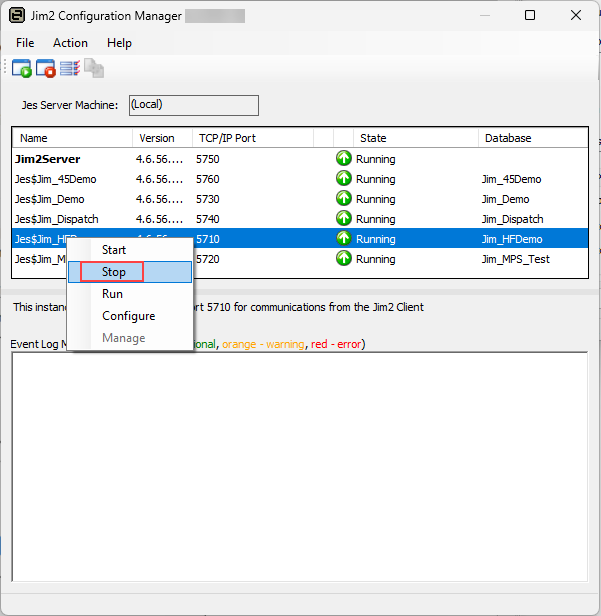
Task: Sort by the Version column header
Action: click(162, 138)
